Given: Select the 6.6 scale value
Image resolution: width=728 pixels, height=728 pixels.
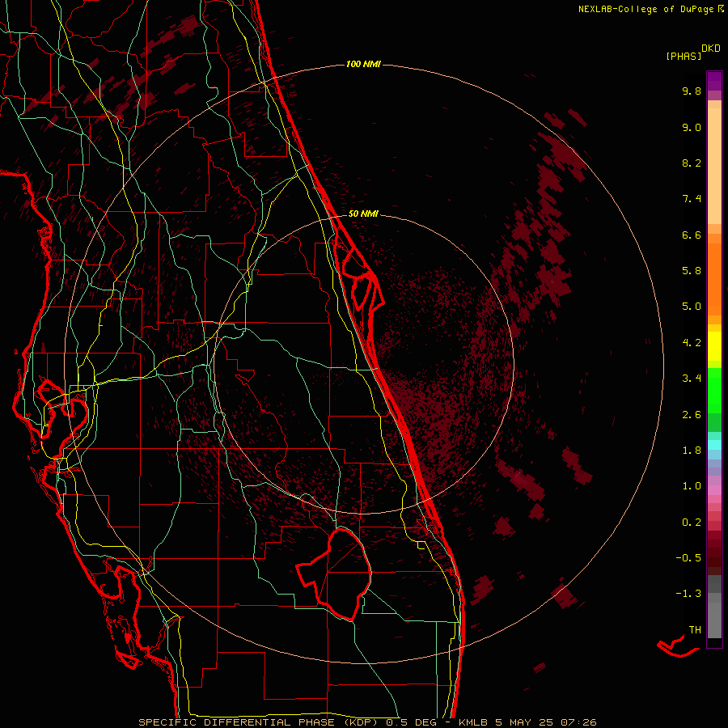Looking at the screenshot, I should (x=692, y=235).
